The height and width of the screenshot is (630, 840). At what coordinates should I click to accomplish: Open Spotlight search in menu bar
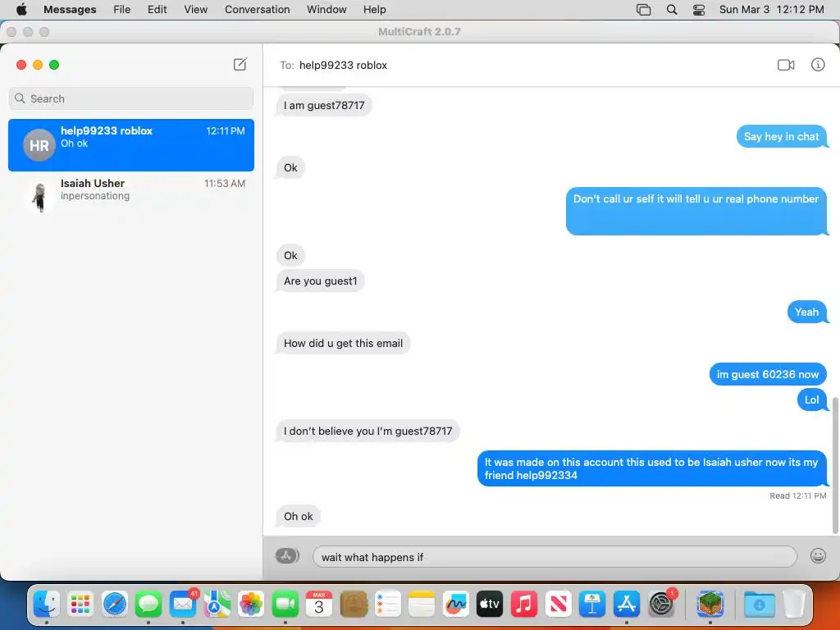pos(671,9)
